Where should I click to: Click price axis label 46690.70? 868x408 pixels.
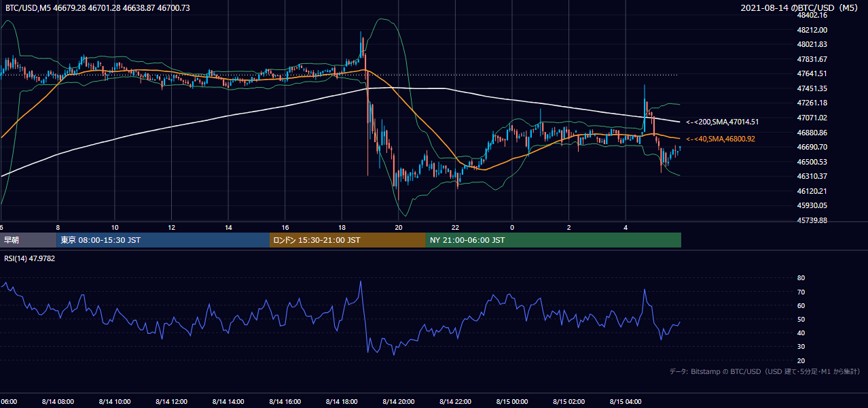(x=812, y=147)
